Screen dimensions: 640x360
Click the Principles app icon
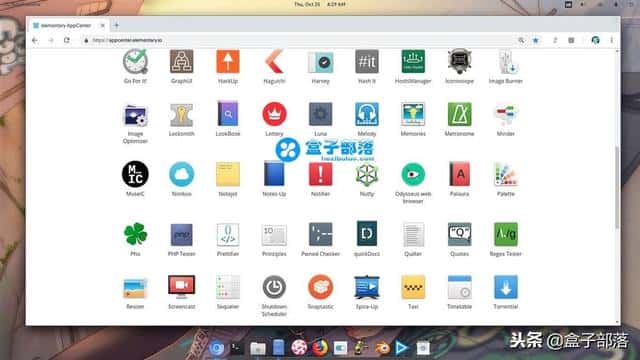click(x=274, y=236)
